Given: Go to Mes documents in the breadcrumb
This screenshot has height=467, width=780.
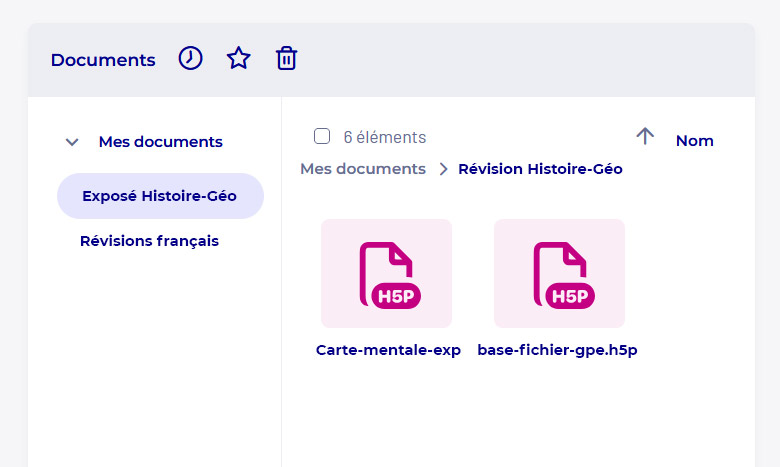Looking at the screenshot, I should (x=363, y=169).
